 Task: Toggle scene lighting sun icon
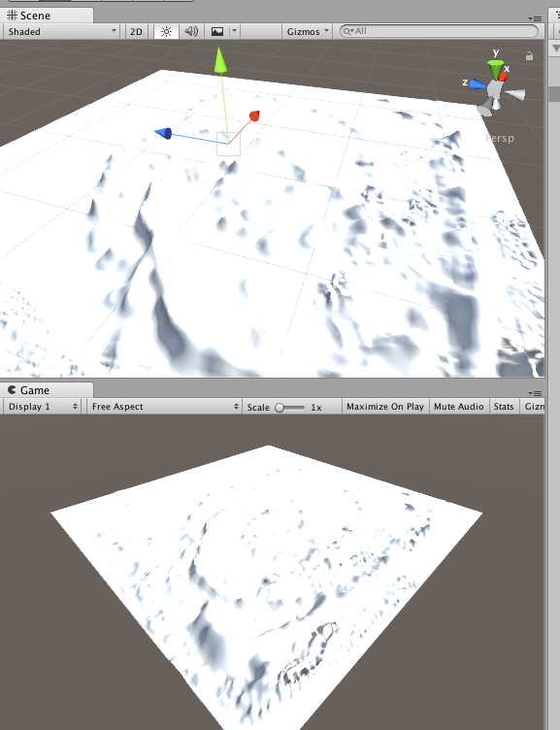coord(166,32)
